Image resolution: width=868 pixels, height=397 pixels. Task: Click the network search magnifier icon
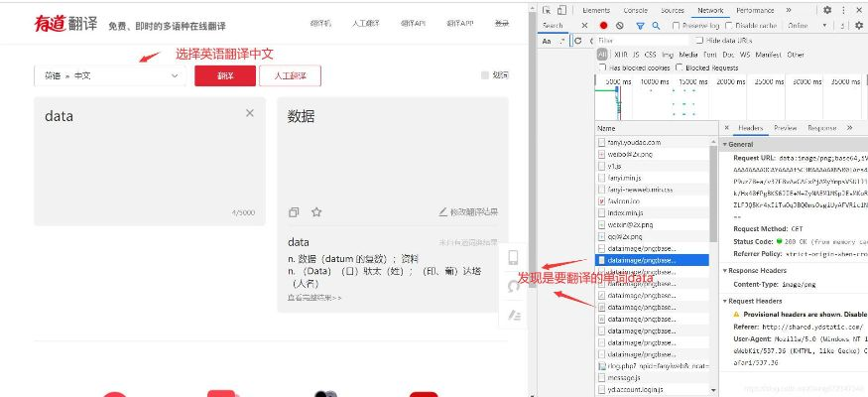pos(656,26)
